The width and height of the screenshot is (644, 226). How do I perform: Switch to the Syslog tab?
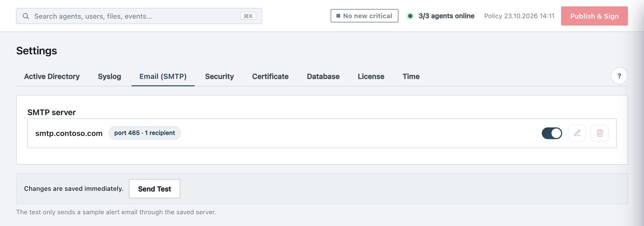pyautogui.click(x=109, y=76)
